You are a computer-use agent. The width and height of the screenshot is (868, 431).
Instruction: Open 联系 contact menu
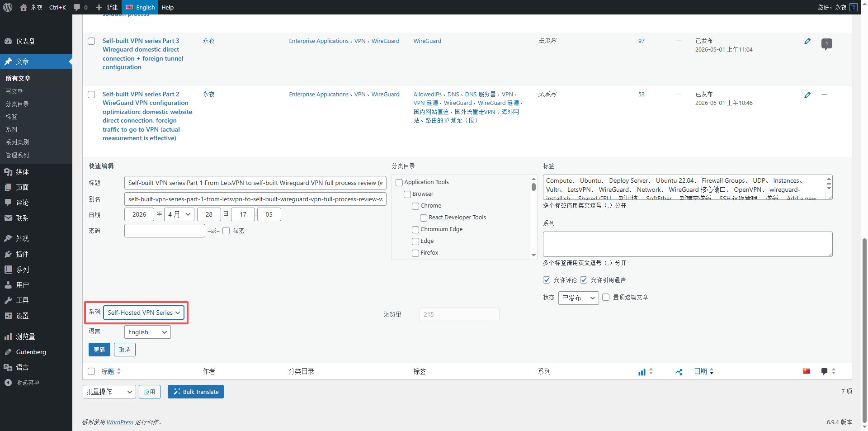[36, 218]
